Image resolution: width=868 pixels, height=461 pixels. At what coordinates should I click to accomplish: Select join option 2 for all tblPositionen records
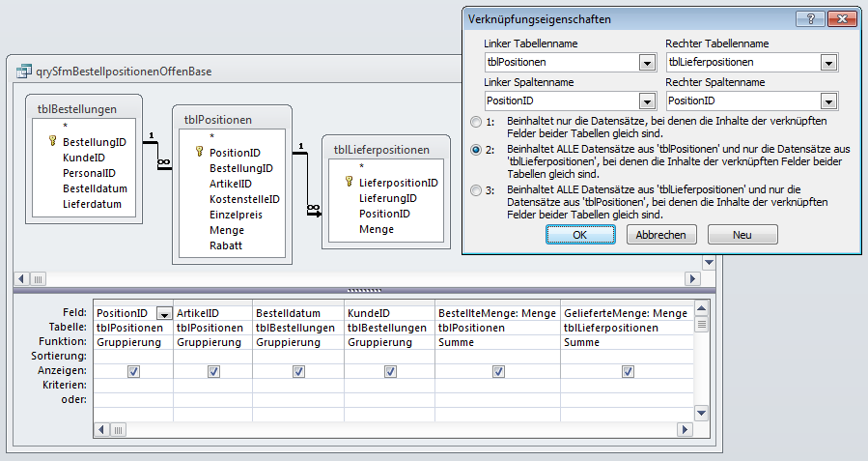coord(475,150)
